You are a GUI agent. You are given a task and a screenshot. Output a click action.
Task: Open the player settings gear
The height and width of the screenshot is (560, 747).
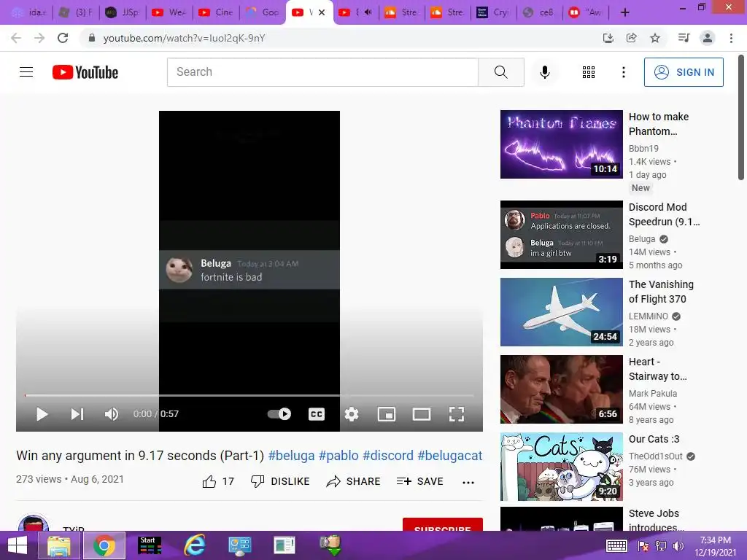[x=352, y=414]
